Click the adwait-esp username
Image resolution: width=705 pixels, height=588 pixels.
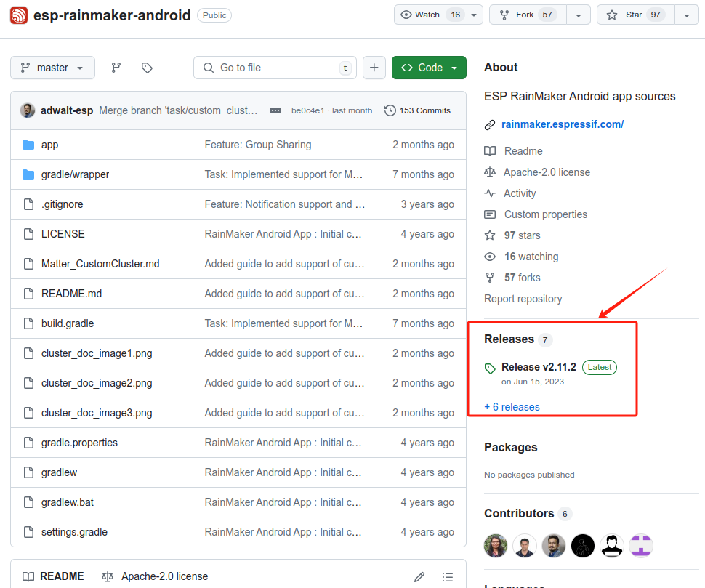[67, 110]
